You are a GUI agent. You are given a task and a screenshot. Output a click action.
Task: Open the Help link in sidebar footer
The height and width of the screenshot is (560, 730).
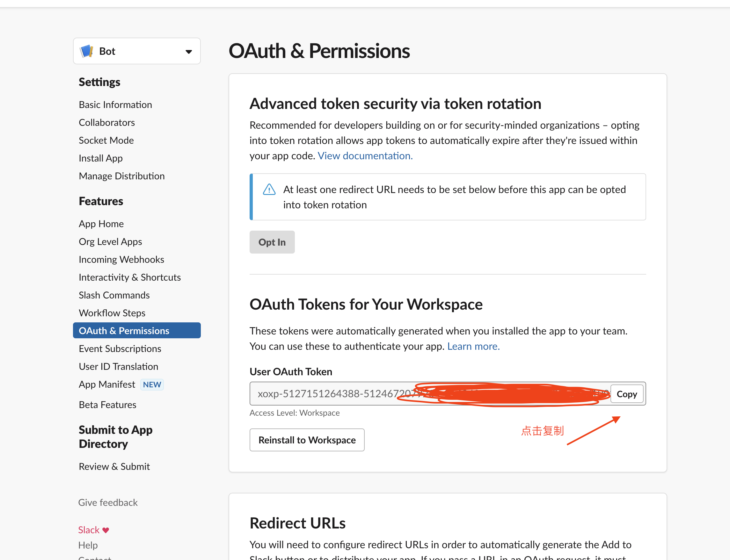(x=88, y=545)
